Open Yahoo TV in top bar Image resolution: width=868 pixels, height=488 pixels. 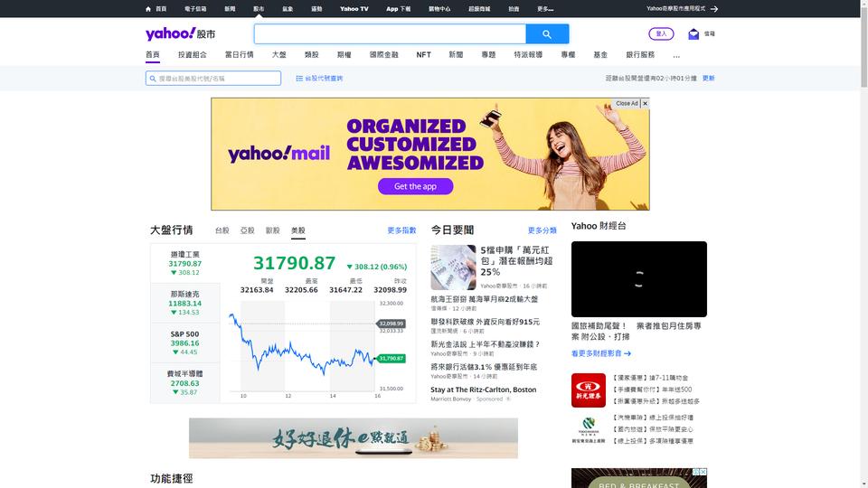pyautogui.click(x=354, y=9)
